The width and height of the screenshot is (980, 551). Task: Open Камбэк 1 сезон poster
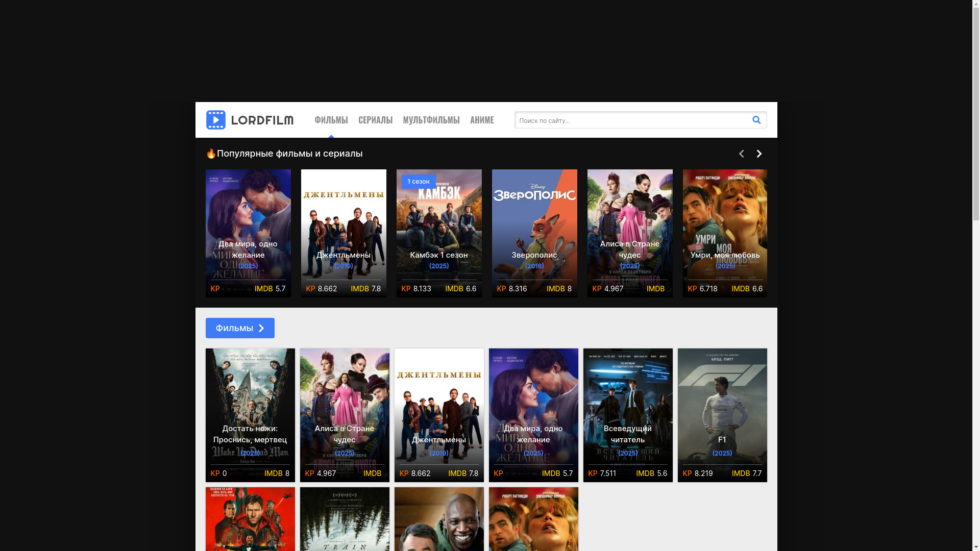point(439,233)
